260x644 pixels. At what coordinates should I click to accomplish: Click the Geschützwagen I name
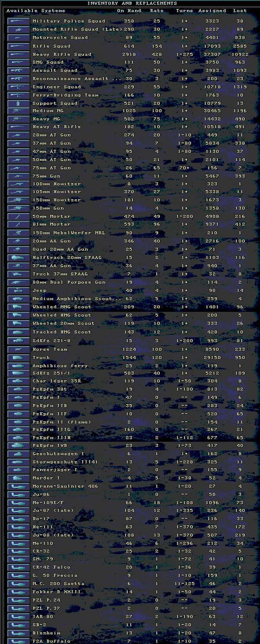[x=58, y=454]
